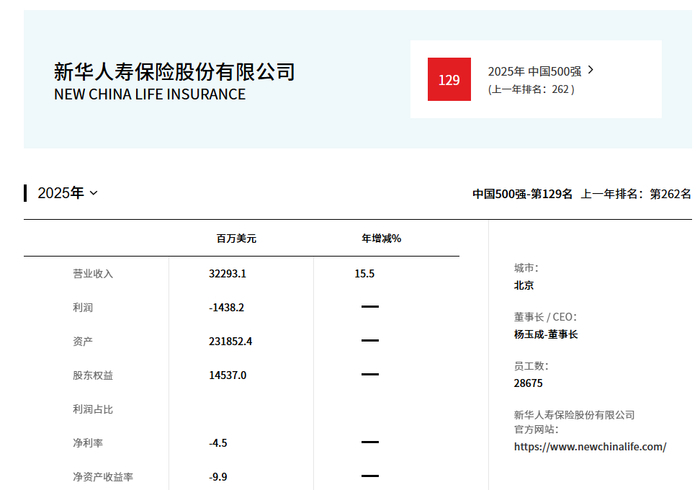Click the employee count 28675

528,383
